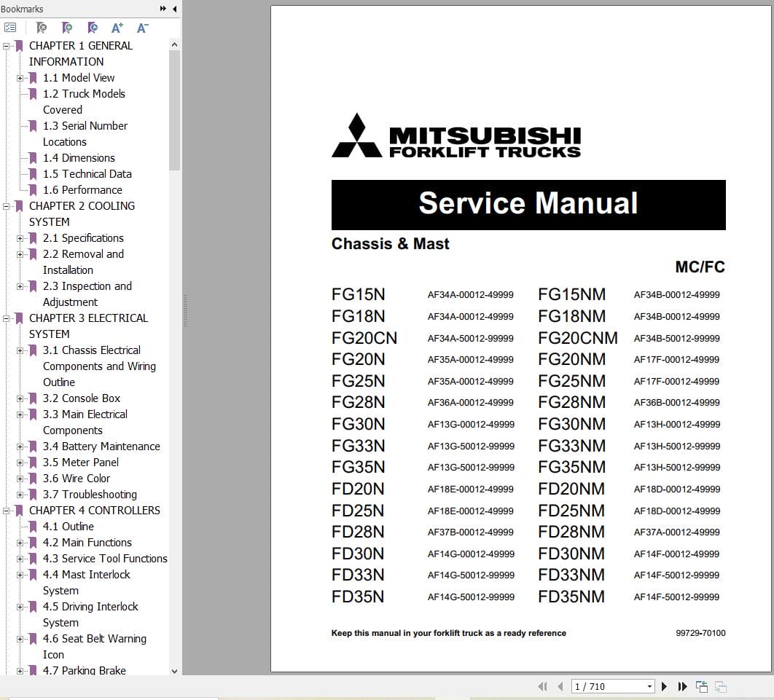Collapse CHAPTER 2 COOLING SYSTEM node

[6, 207]
